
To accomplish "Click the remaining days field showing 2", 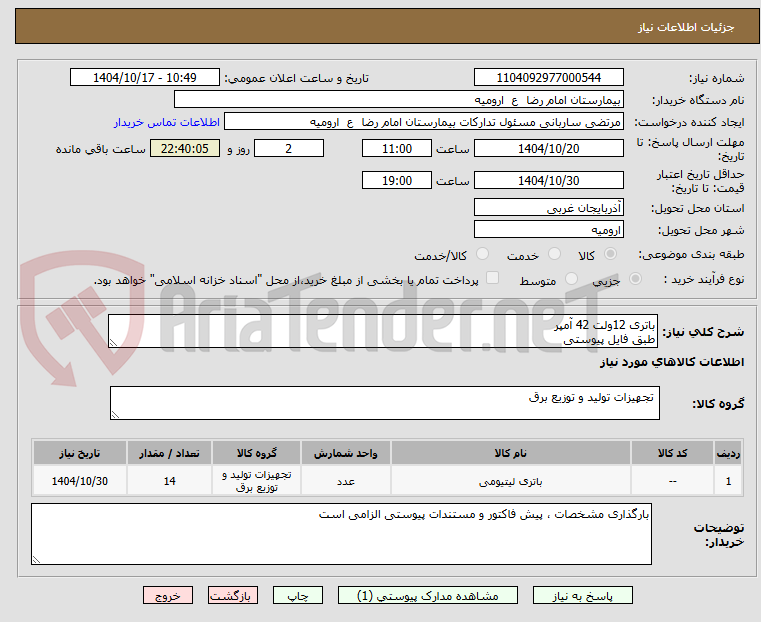I will point(289,148).
